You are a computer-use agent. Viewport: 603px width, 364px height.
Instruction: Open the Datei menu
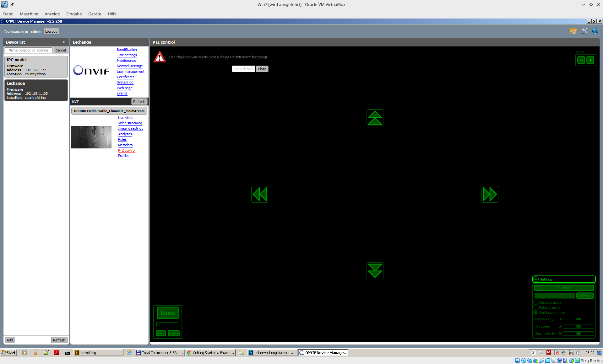point(8,14)
